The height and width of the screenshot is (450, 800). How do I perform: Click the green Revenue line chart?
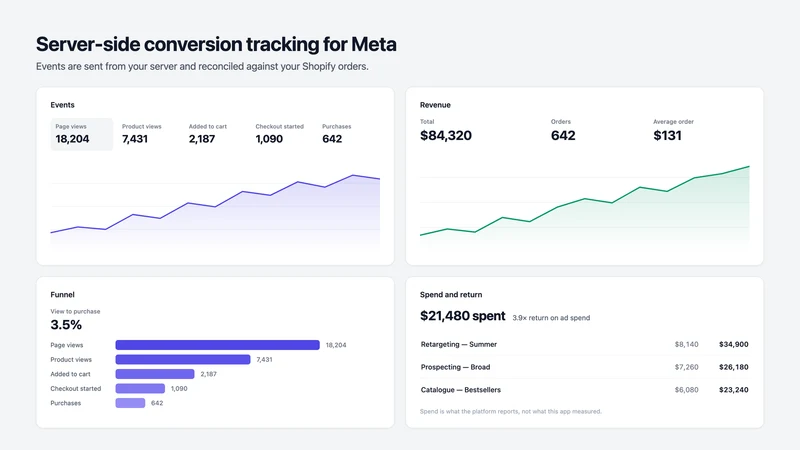[585, 203]
